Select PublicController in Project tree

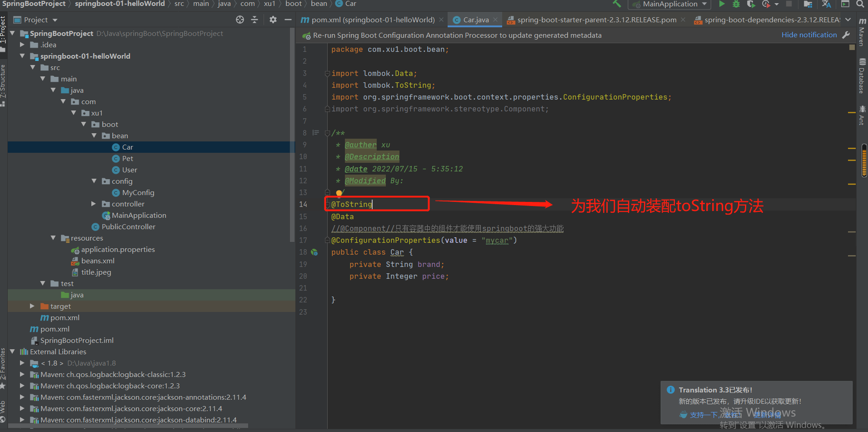coord(128,226)
